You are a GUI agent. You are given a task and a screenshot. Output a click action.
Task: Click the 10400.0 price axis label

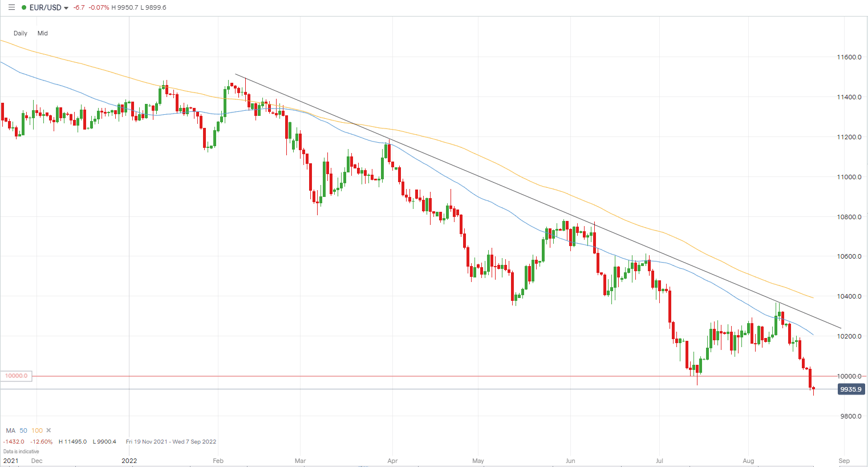(849, 296)
